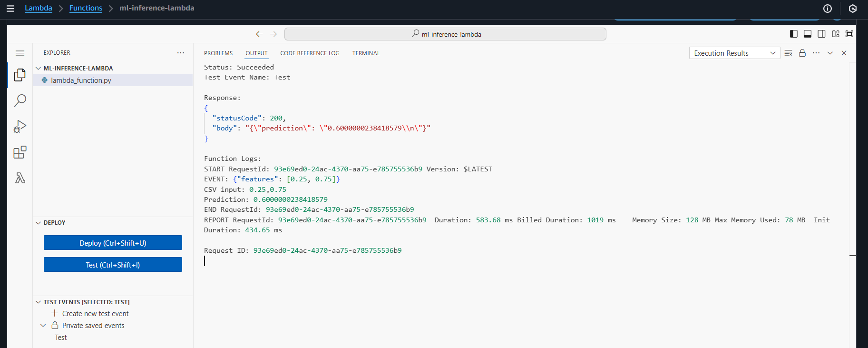Click Deploy (Ctrl+Shift+U) button
868x348 pixels.
click(113, 243)
